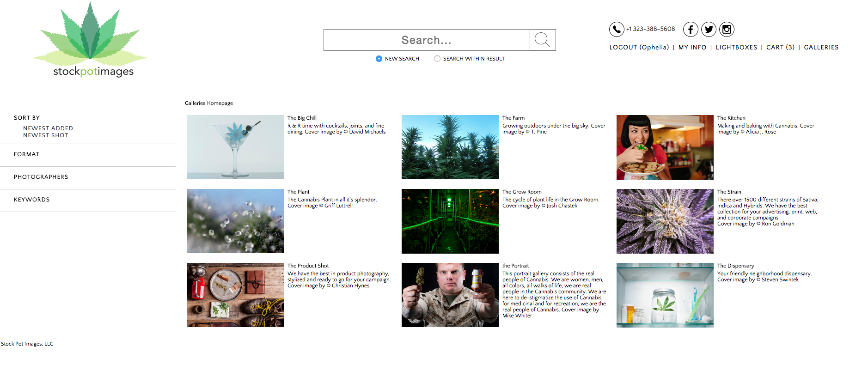
Task: Click The Plant gallery title
Action: point(299,192)
